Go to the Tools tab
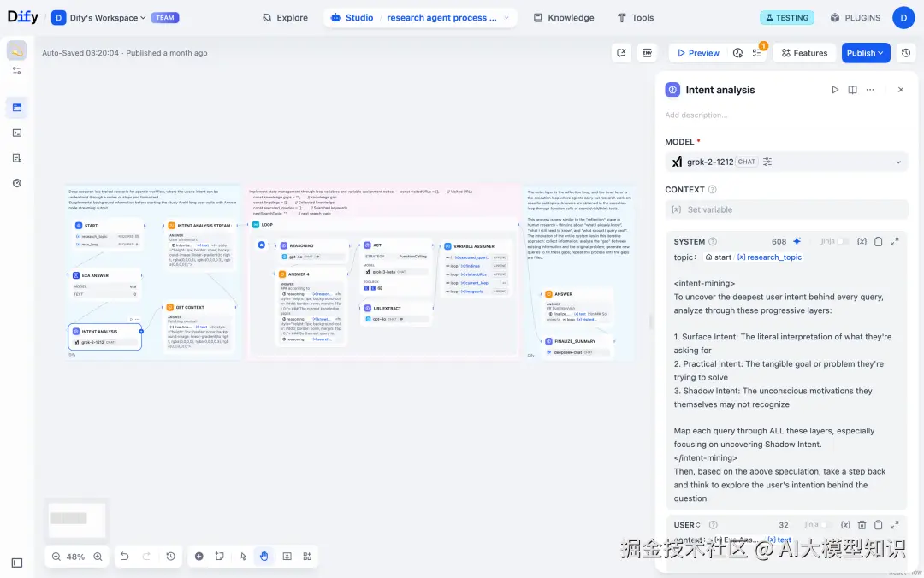This screenshot has height=578, width=924. [635, 18]
